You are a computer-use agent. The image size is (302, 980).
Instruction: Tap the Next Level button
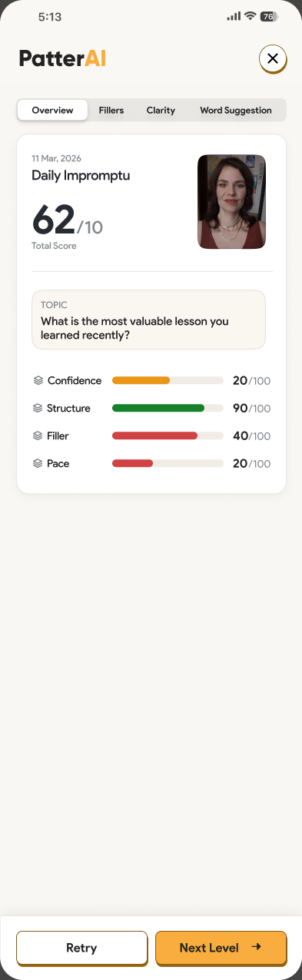pyautogui.click(x=221, y=948)
